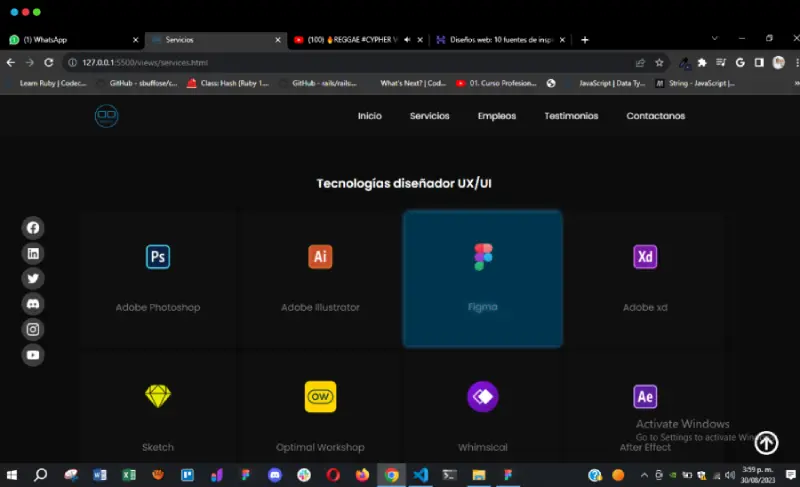Click the Twitter bird icon
The height and width of the screenshot is (487, 800).
point(33,279)
